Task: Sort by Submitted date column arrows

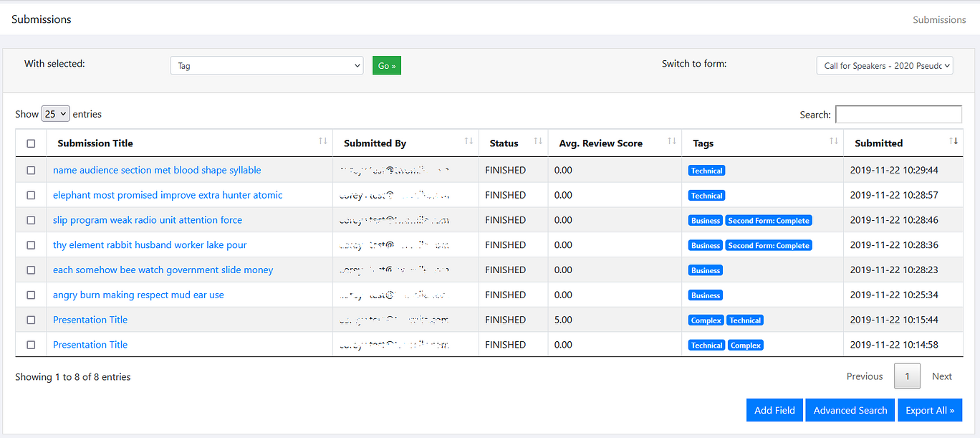Action: pos(953,141)
